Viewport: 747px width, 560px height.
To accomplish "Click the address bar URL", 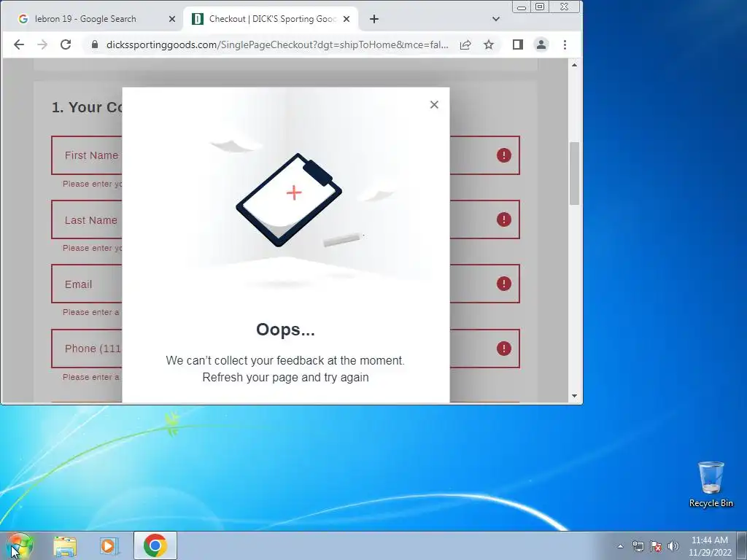I will (277, 44).
